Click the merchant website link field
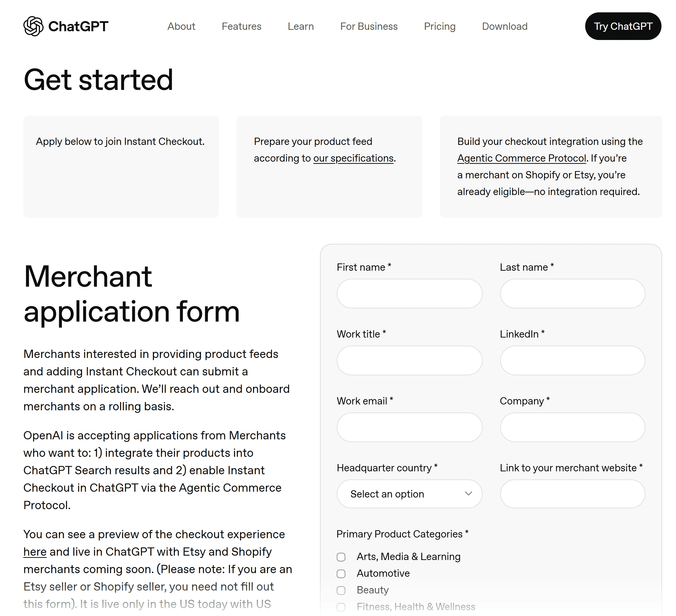The image size is (676, 616). tap(572, 494)
